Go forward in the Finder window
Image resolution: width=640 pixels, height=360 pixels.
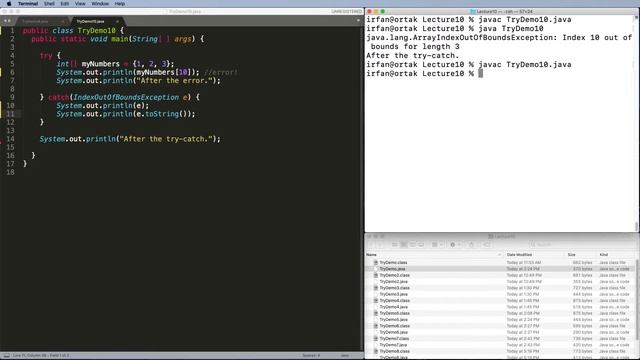pyautogui.click(x=380, y=245)
